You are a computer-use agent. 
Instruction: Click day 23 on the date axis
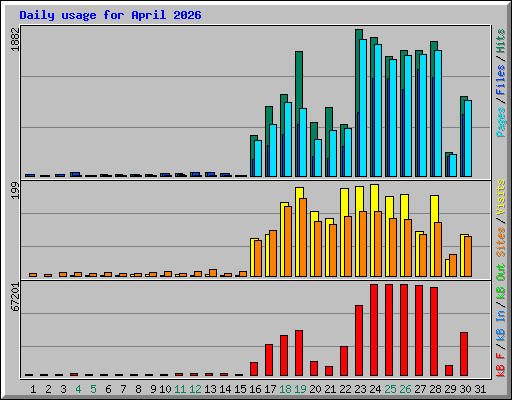360,389
